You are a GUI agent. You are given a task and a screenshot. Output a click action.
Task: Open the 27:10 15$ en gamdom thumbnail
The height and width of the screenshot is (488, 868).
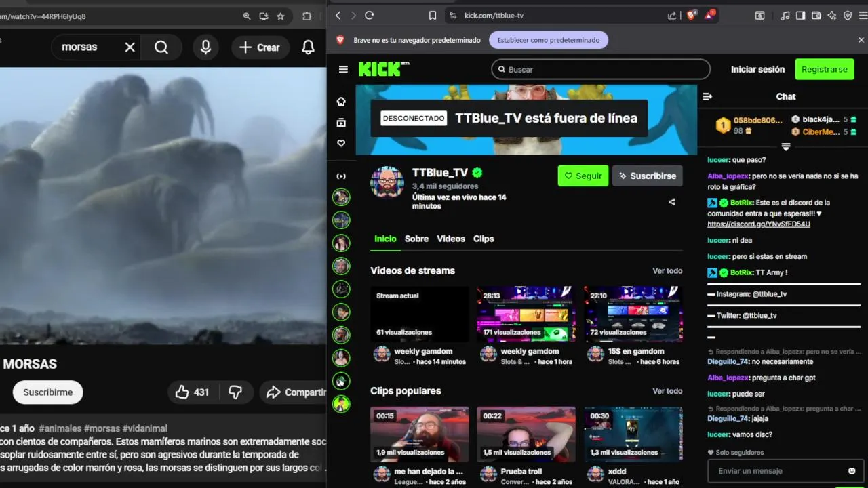tap(633, 314)
